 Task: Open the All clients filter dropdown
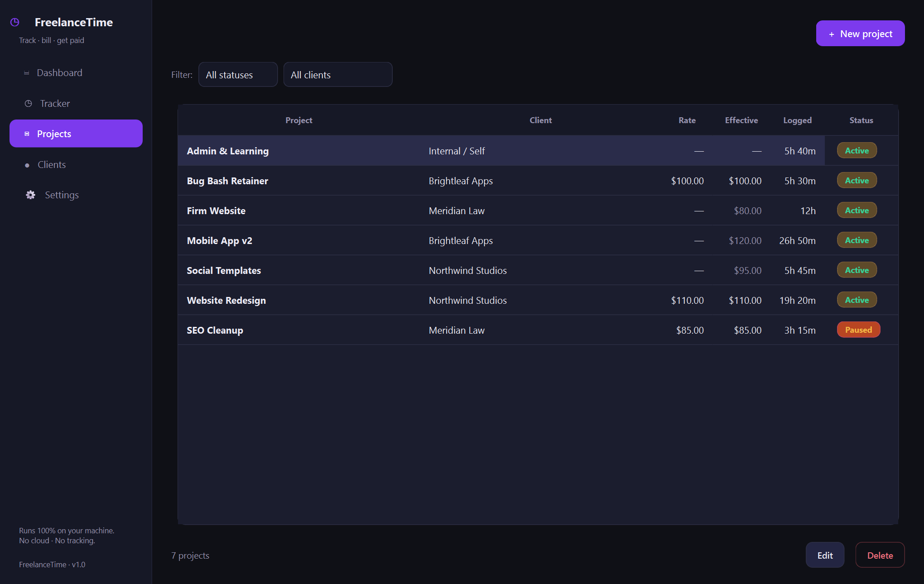click(x=338, y=75)
